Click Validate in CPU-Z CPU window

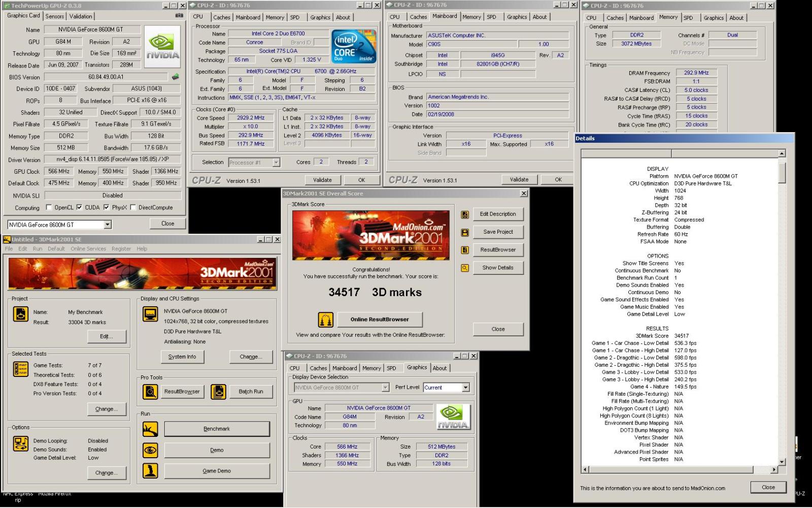(322, 180)
